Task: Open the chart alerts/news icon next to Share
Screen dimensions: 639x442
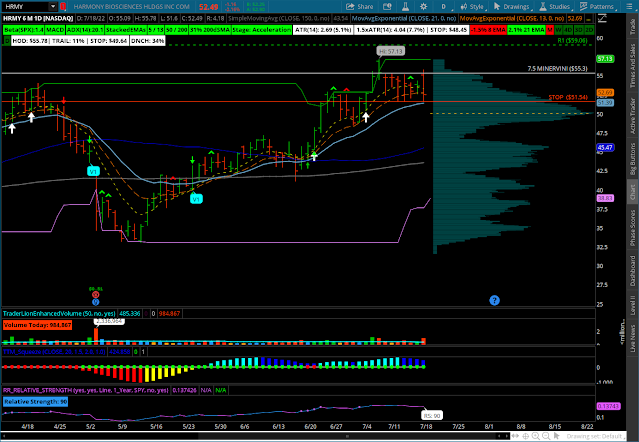Action: click(387, 7)
